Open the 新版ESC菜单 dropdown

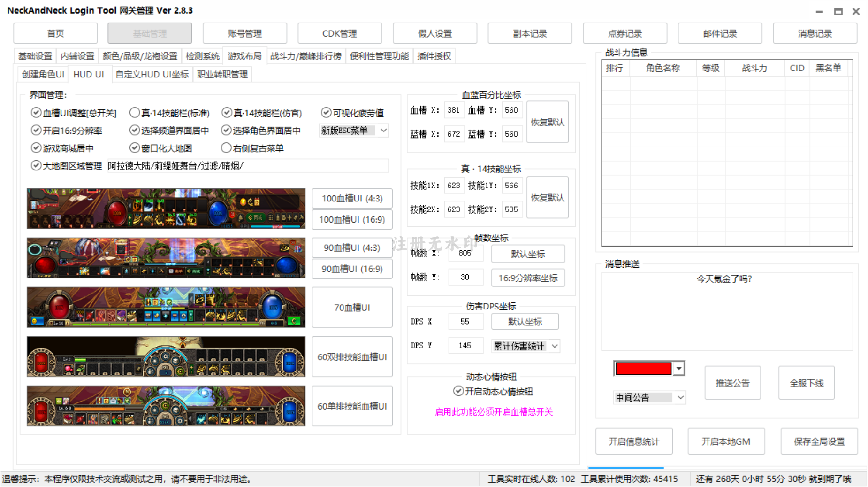(354, 131)
